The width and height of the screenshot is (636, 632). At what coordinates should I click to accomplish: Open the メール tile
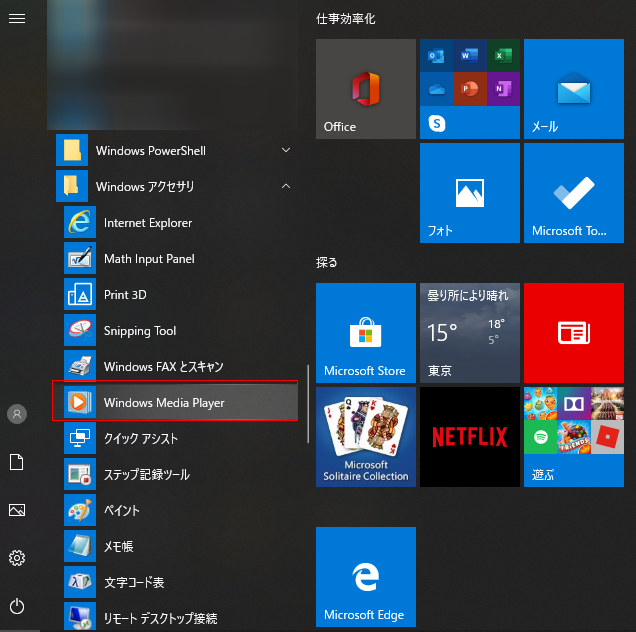(574, 89)
